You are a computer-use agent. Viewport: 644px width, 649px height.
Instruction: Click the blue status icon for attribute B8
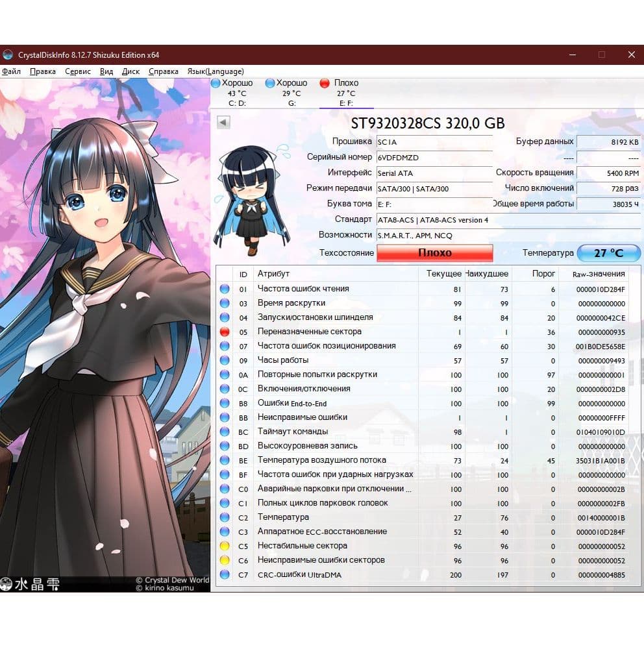pyautogui.click(x=225, y=403)
